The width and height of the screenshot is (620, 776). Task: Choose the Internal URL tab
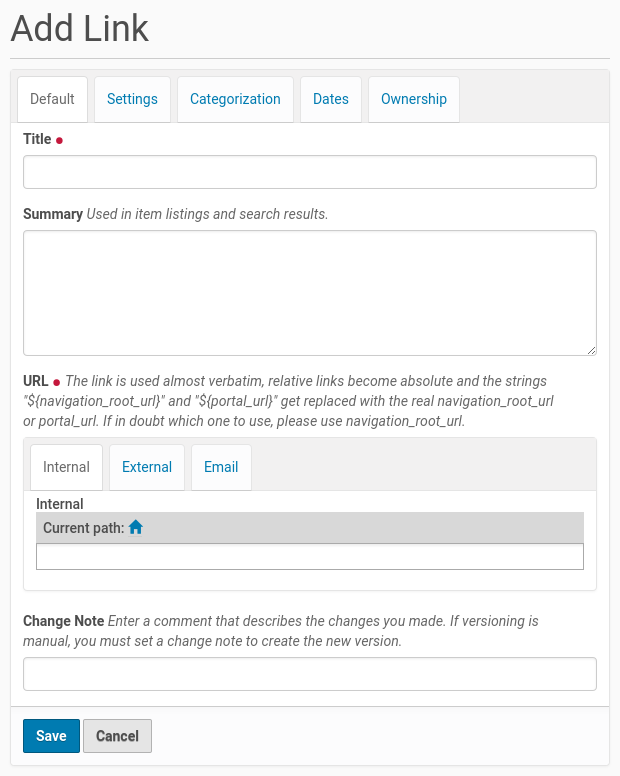point(66,467)
